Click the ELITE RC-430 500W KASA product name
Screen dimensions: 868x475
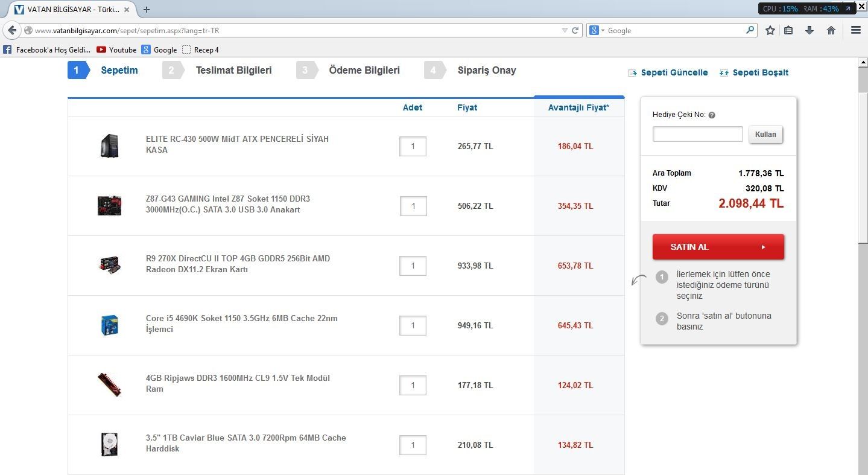(237, 144)
